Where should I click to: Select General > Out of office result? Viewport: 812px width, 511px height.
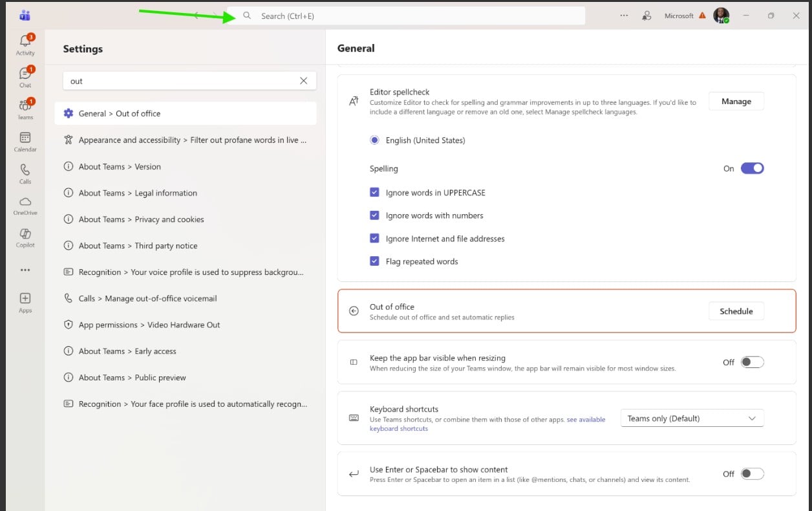click(x=185, y=113)
